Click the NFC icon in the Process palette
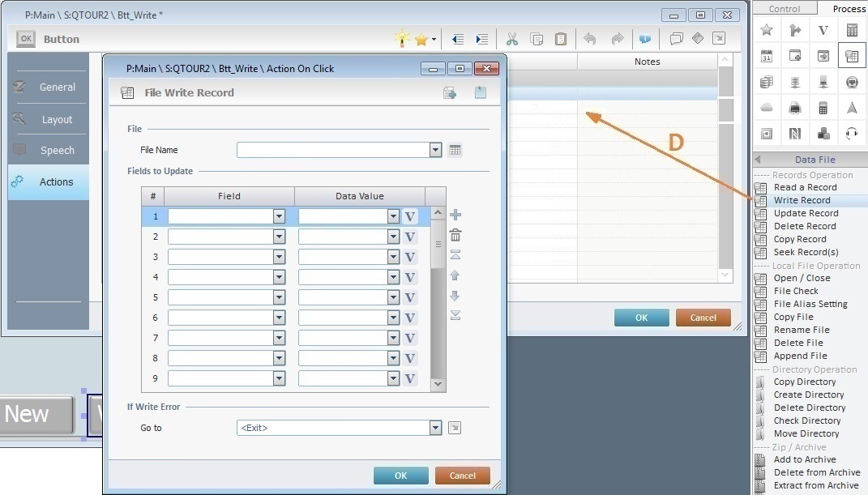Image resolution: width=868 pixels, height=495 pixels. point(795,134)
